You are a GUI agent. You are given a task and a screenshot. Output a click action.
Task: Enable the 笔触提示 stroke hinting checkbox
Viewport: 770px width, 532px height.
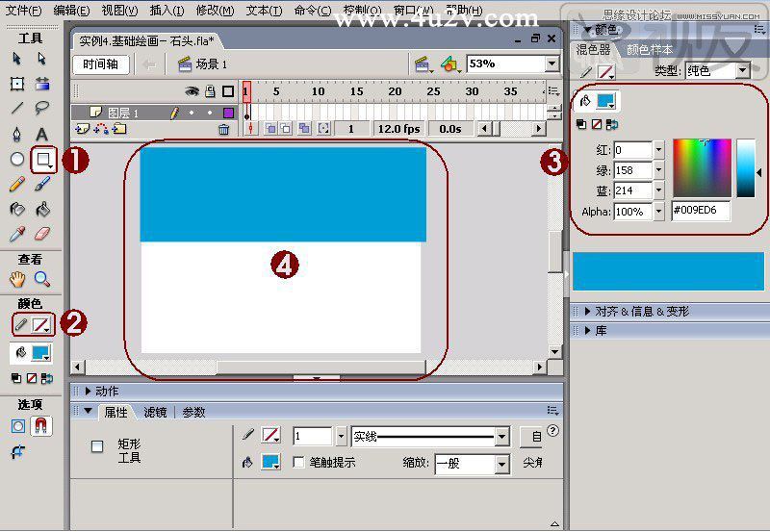click(x=298, y=463)
